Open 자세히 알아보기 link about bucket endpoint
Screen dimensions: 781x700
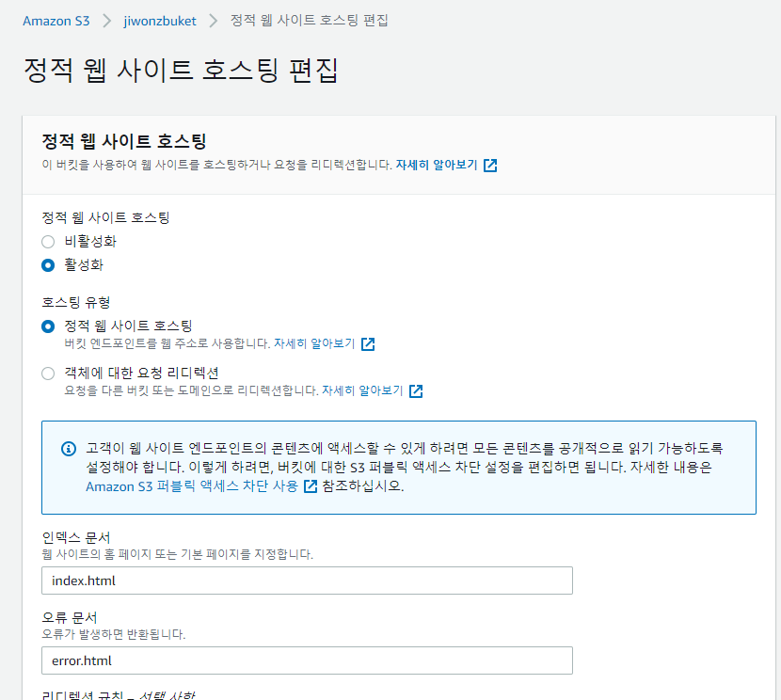(x=314, y=343)
